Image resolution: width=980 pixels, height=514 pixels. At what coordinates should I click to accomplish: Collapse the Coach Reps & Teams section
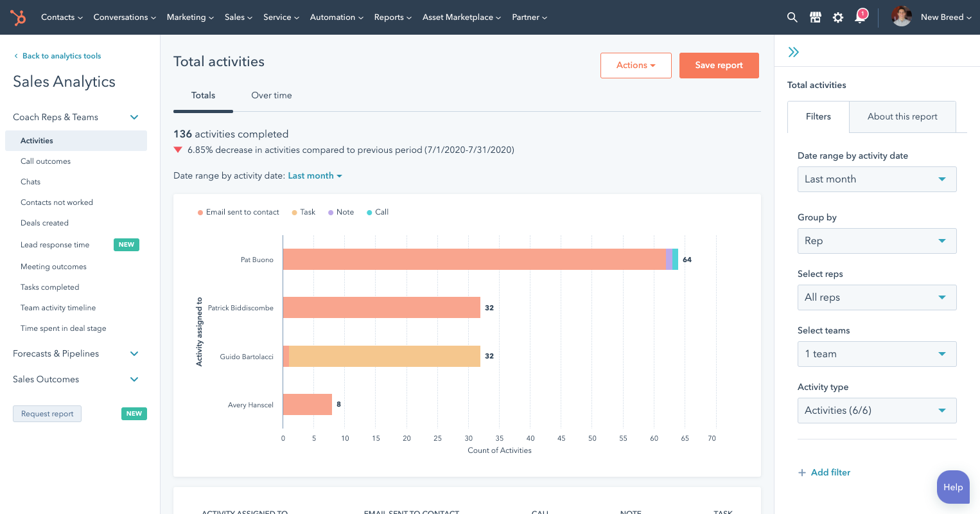134,117
